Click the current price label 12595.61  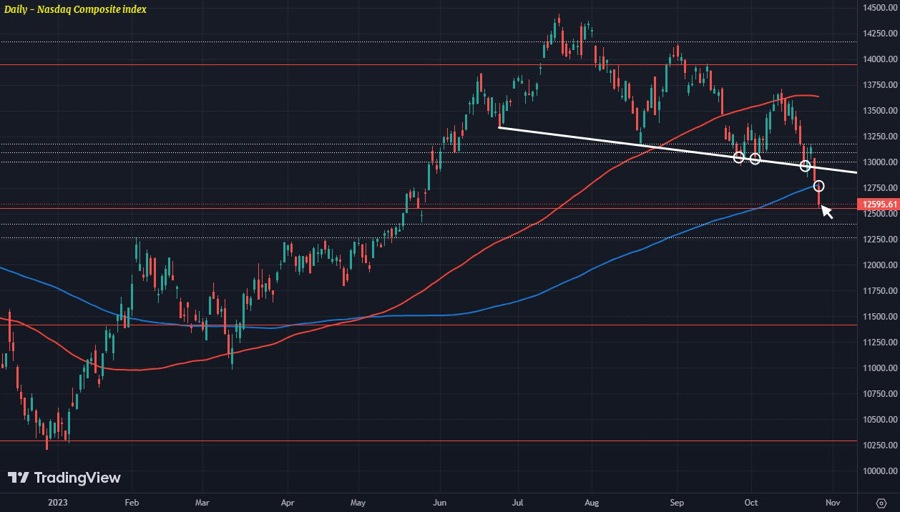[x=879, y=205]
